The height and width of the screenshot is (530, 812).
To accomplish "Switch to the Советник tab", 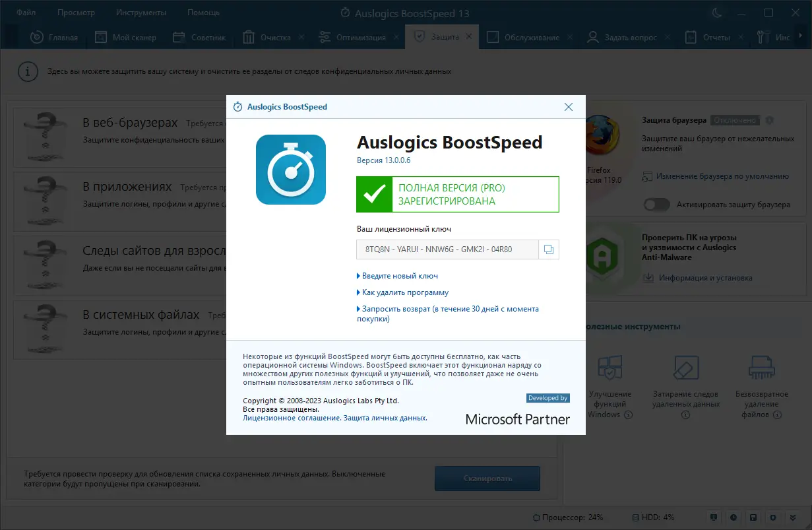I will (x=199, y=37).
